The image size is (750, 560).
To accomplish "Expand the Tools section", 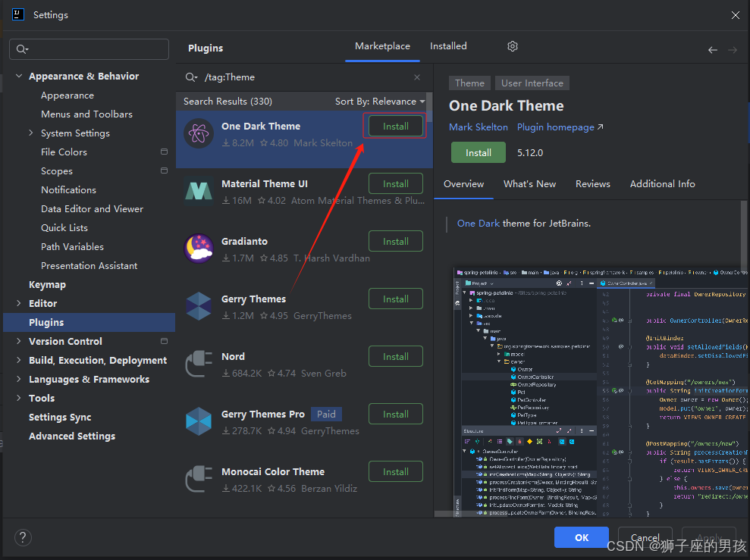I will (x=19, y=398).
